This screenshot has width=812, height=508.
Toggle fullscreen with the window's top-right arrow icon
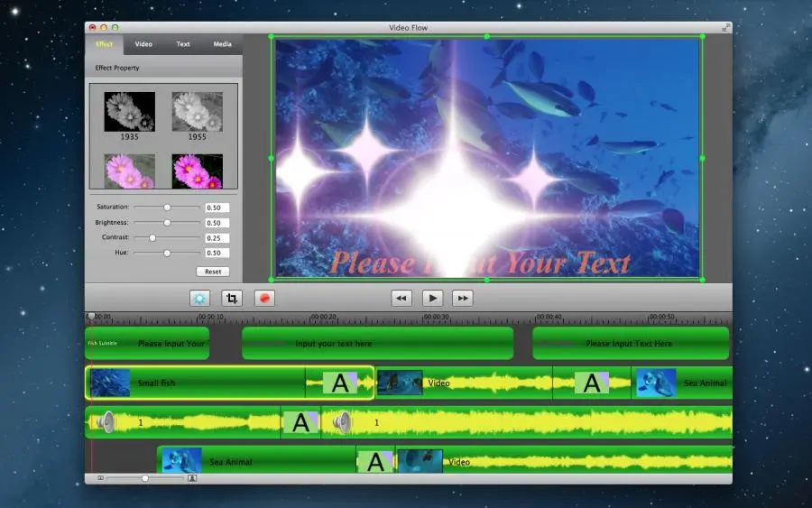click(x=725, y=28)
